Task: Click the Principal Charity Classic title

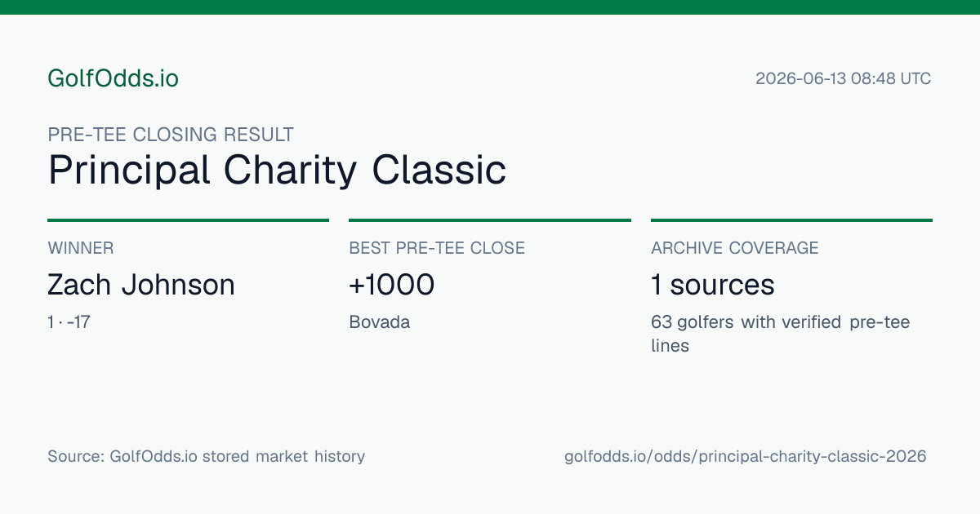Action: tap(277, 171)
